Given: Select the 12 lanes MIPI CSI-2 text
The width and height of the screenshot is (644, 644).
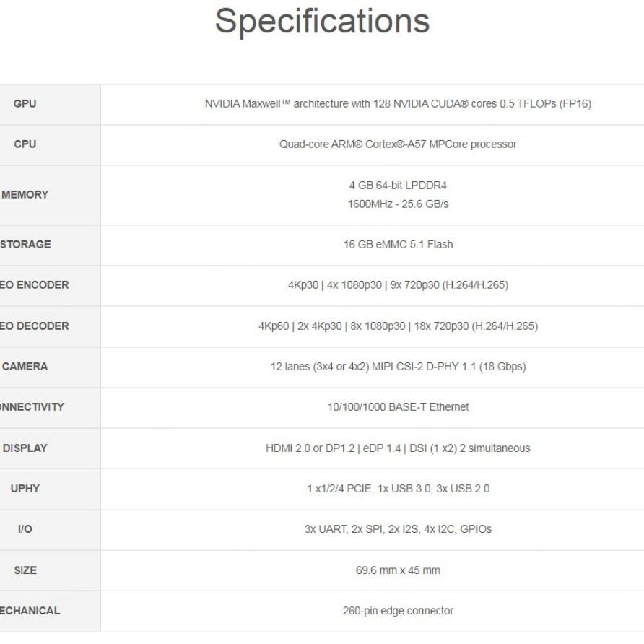Looking at the screenshot, I should [x=398, y=367].
